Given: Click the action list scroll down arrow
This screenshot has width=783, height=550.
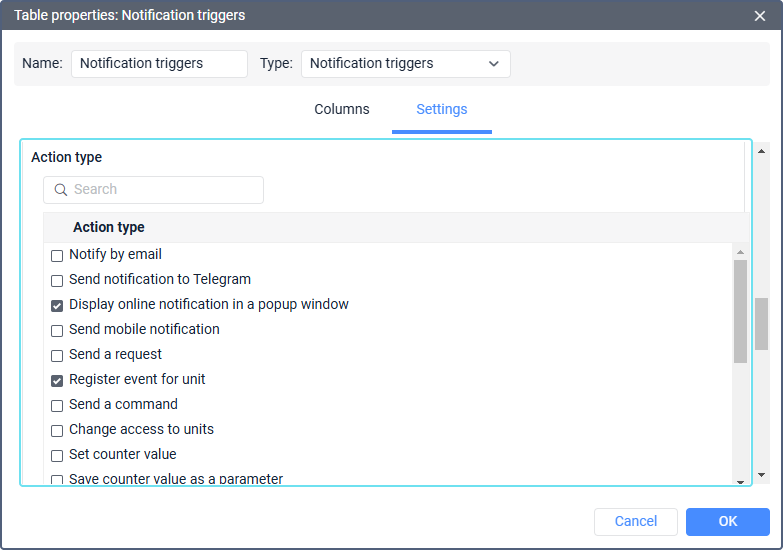Looking at the screenshot, I should click(x=740, y=482).
